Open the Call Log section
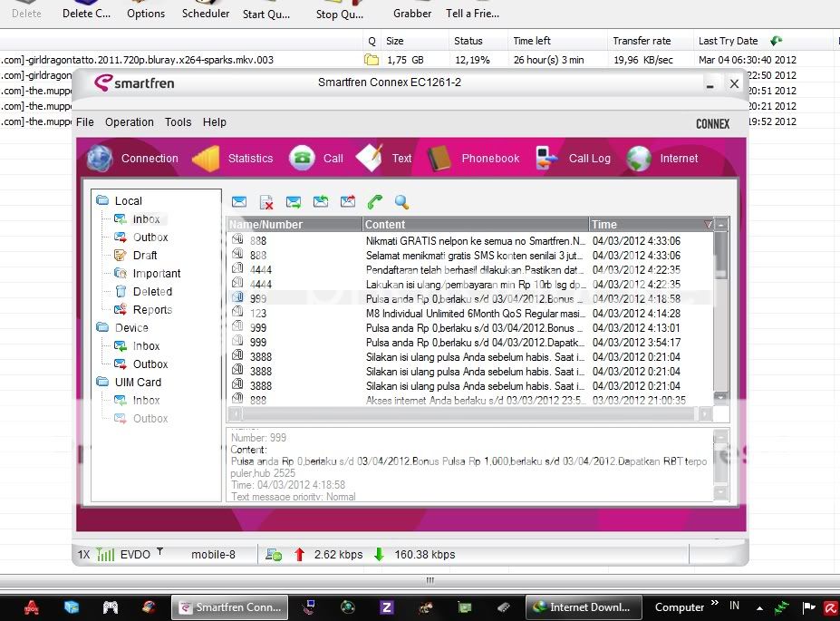The image size is (840, 621). (x=574, y=159)
